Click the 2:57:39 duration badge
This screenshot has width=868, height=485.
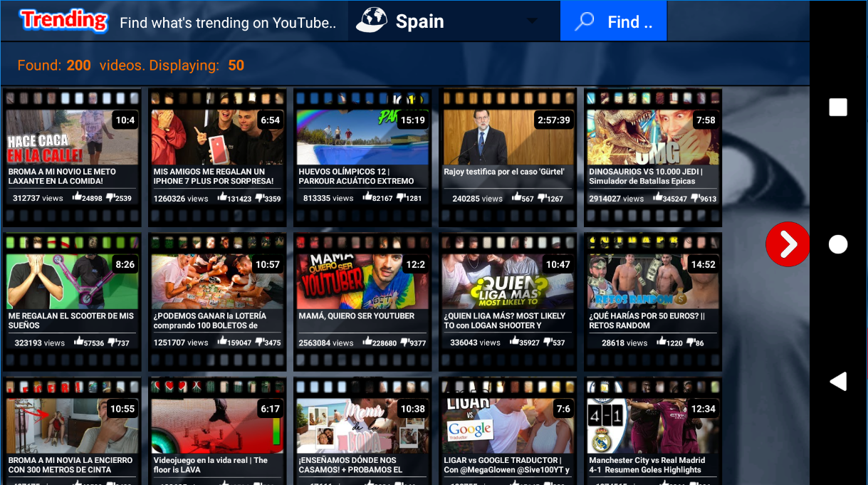554,120
